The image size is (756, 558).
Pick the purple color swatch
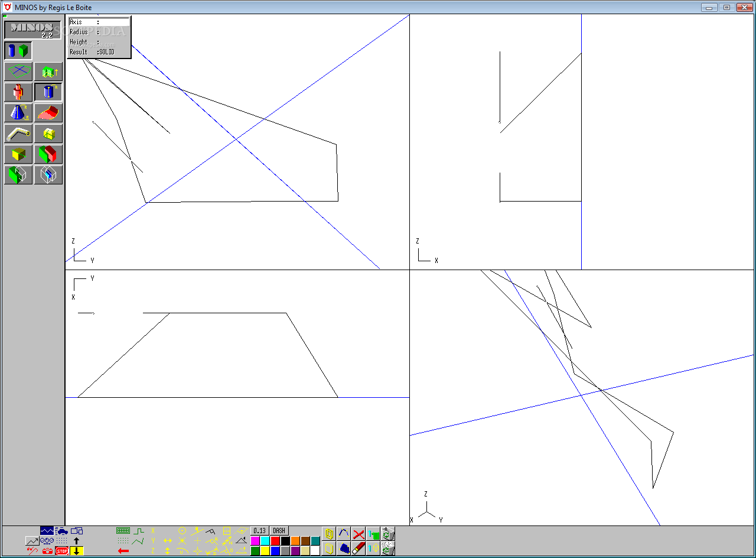[x=295, y=551]
